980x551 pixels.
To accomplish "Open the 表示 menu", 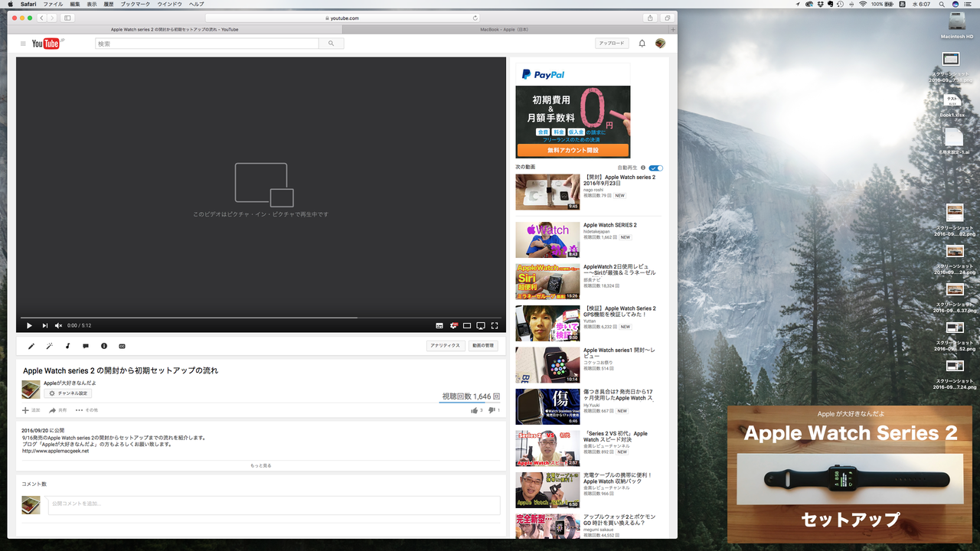I will point(92,4).
